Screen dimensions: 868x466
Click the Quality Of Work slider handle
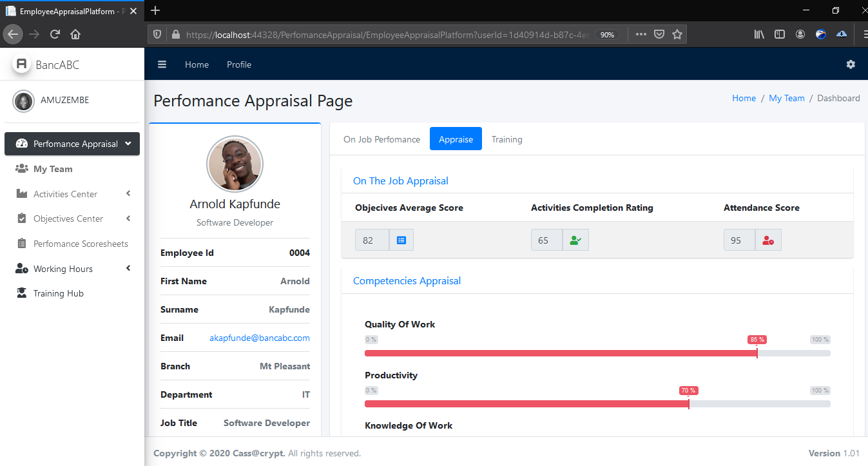tap(757, 353)
